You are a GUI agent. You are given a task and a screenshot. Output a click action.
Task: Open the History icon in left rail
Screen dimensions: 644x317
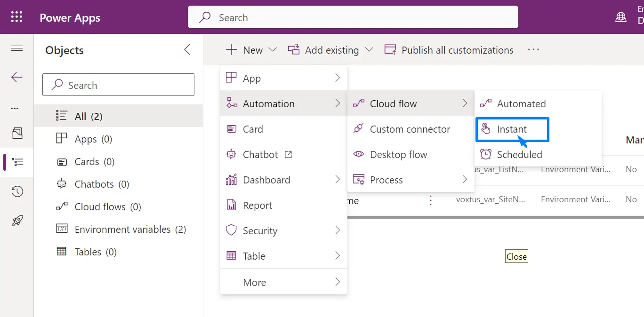click(x=17, y=191)
